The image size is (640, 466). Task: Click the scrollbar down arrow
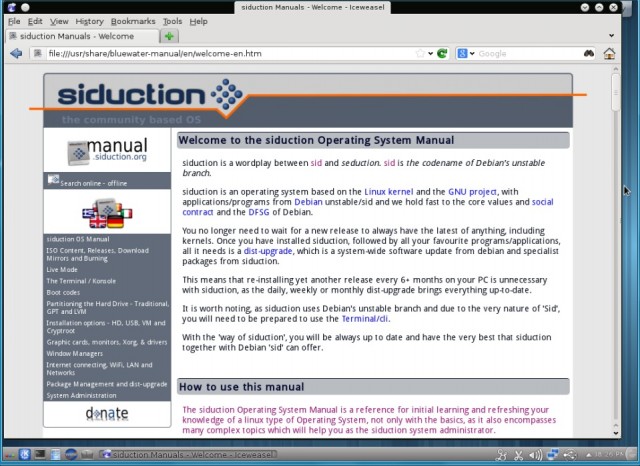(x=616, y=433)
